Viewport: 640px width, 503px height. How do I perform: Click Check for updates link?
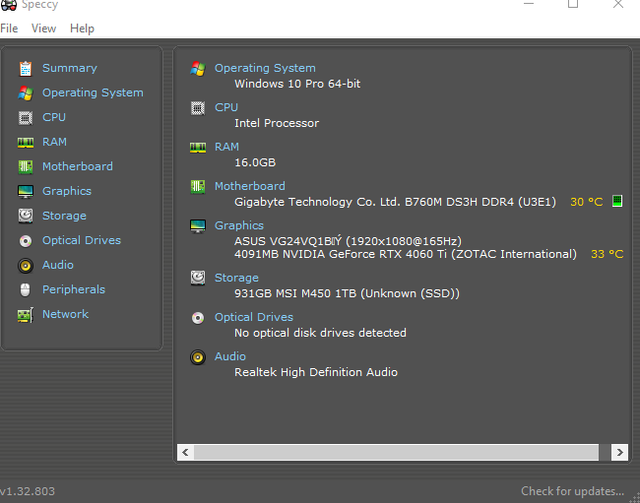click(572, 491)
